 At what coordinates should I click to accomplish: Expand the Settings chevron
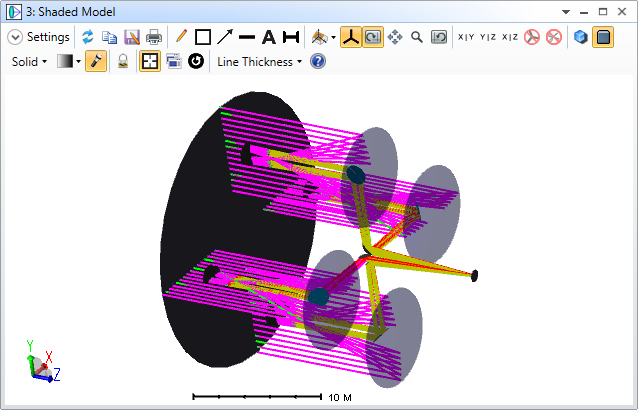point(15,37)
